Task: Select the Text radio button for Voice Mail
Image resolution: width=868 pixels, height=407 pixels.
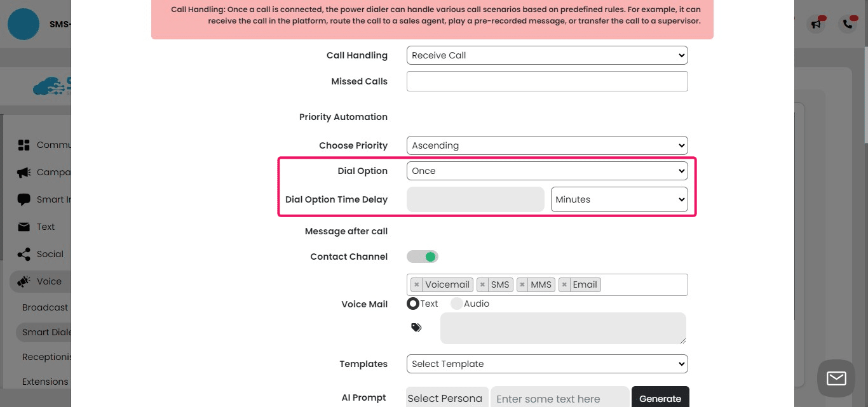Action: click(413, 304)
